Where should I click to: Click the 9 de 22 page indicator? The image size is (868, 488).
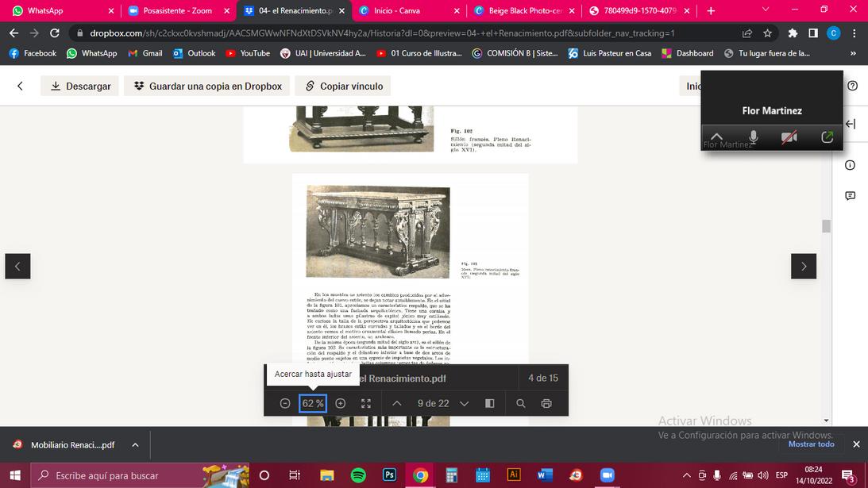433,403
